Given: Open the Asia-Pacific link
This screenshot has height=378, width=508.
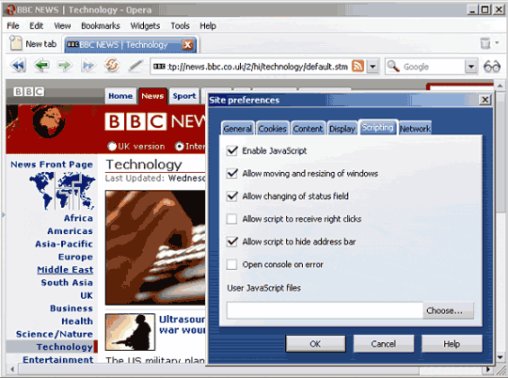Looking at the screenshot, I should click(64, 244).
